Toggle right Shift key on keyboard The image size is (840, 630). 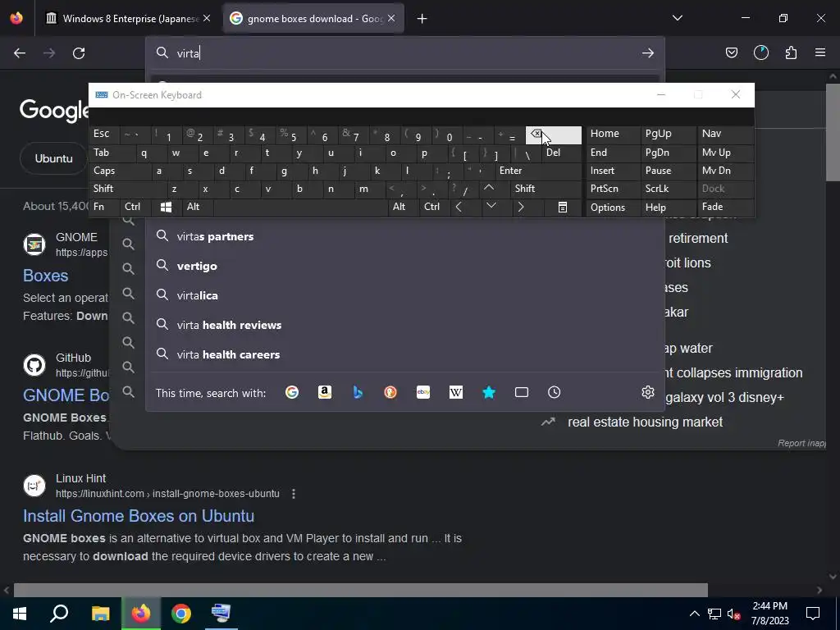tap(546, 189)
